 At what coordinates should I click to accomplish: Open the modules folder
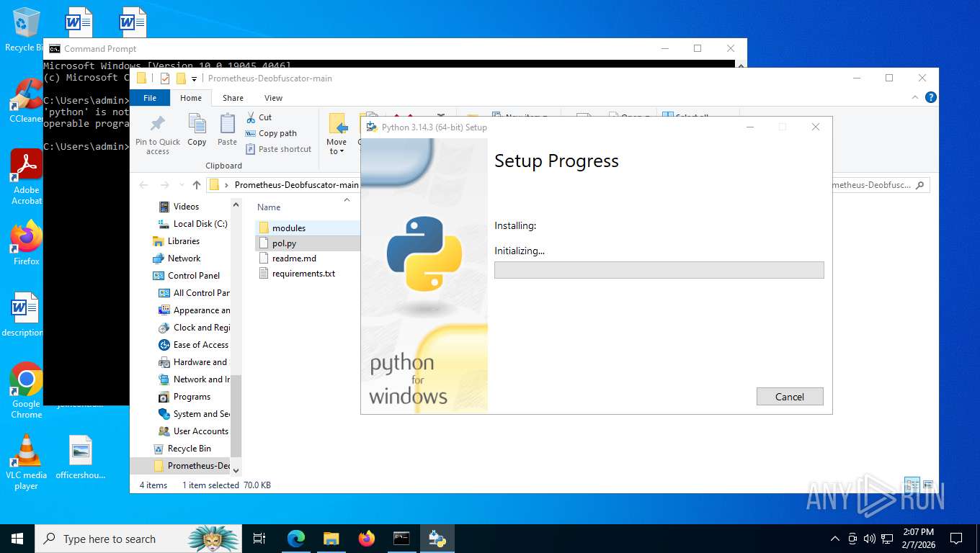point(289,228)
